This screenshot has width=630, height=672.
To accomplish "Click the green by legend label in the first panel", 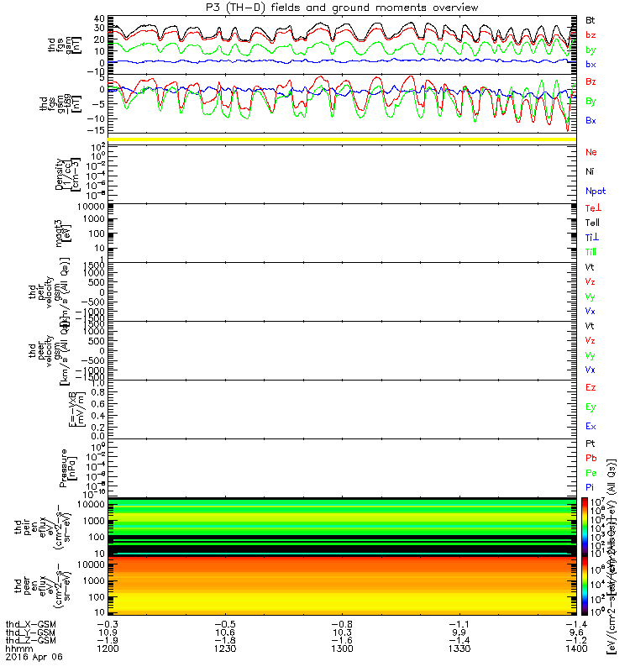I will coord(591,50).
